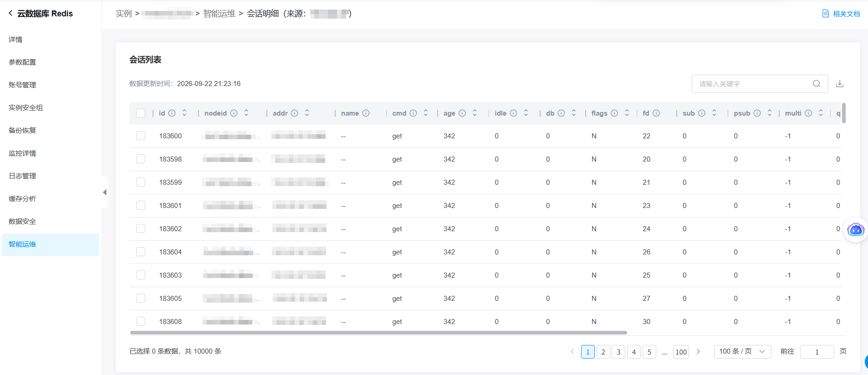The height and width of the screenshot is (375, 868).
Task: Collapse the left sidebar panel
Action: (105, 193)
